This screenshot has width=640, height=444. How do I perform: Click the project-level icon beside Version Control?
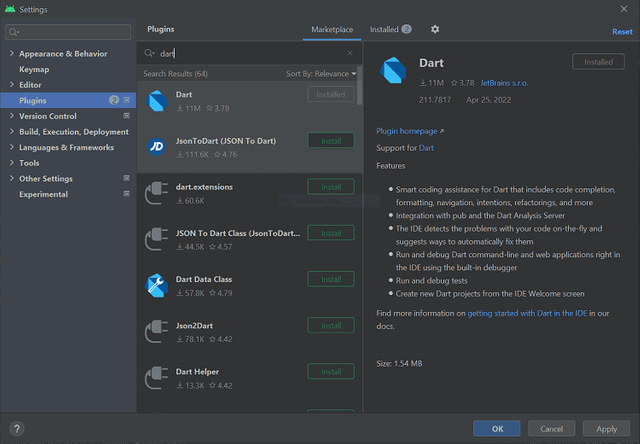tap(127, 116)
